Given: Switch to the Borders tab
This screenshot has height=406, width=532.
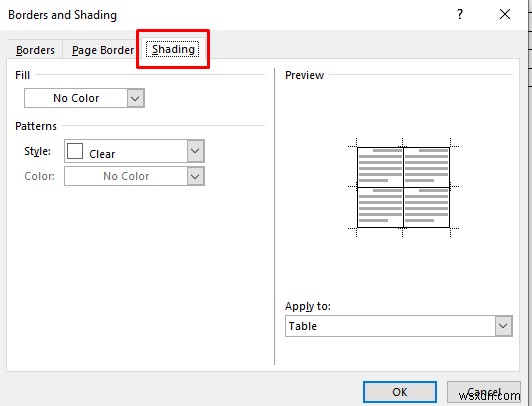Looking at the screenshot, I should tap(35, 50).
